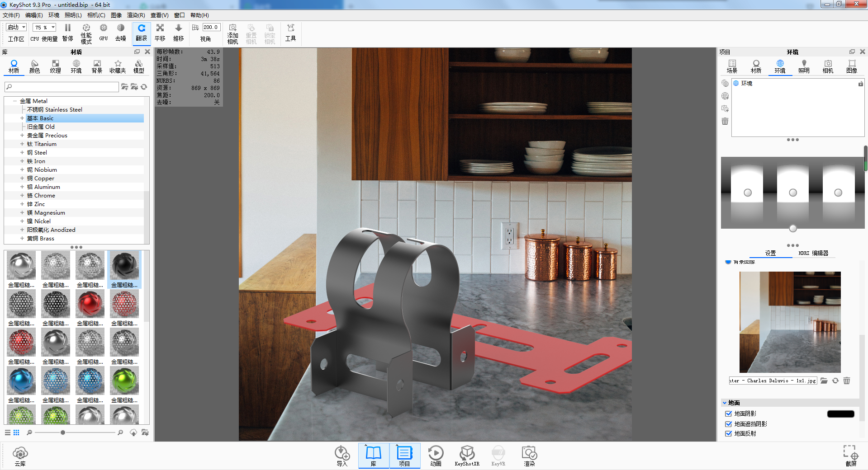Browse for background image folder icon
Image resolution: width=868 pixels, height=470 pixels.
[x=824, y=381]
